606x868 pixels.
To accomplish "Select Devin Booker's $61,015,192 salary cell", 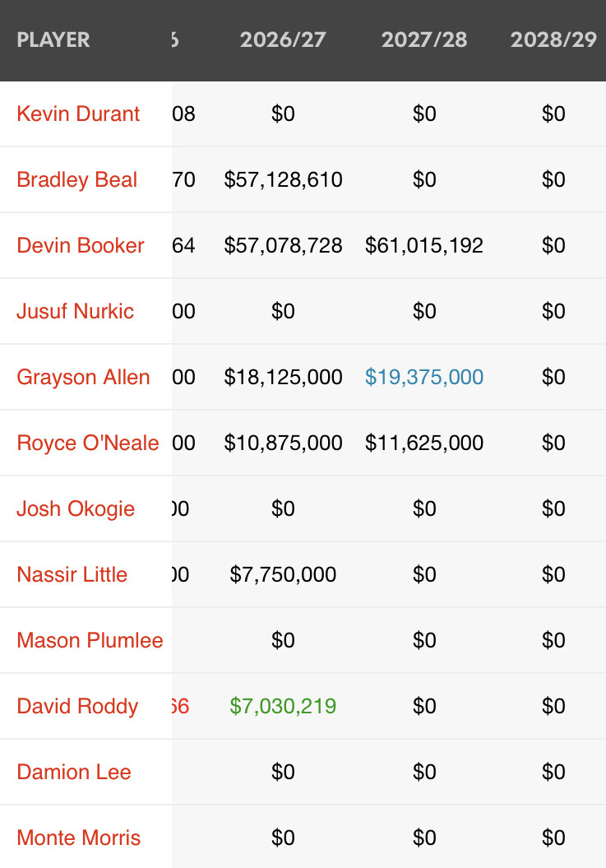I will (x=424, y=245).
